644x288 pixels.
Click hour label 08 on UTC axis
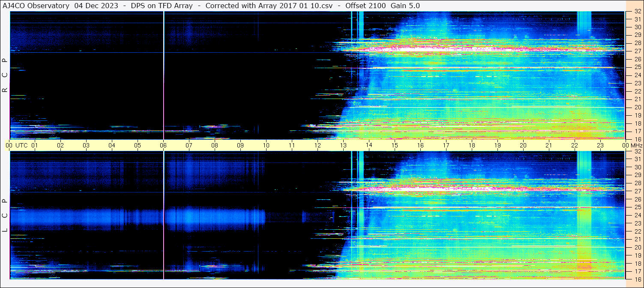click(x=215, y=145)
